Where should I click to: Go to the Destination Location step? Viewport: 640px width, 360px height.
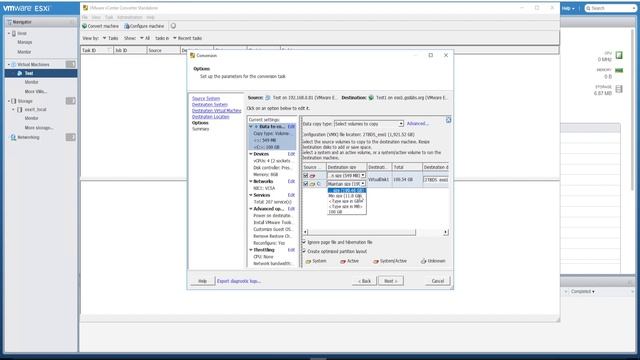pyautogui.click(x=210, y=117)
